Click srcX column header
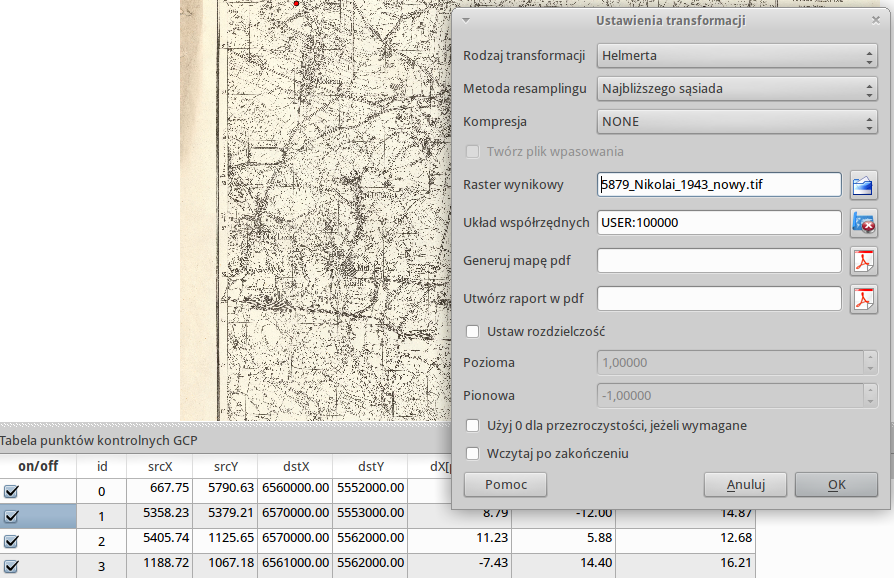This screenshot has height=578, width=894. click(x=160, y=466)
